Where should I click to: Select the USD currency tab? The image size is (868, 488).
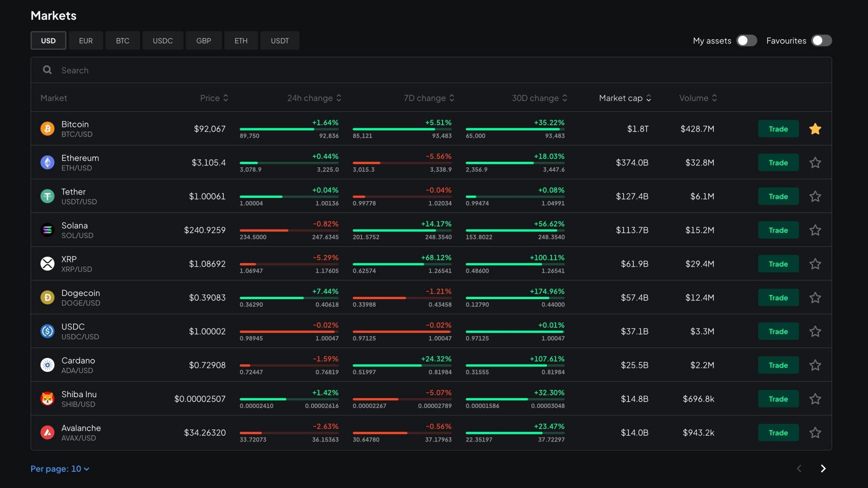click(x=48, y=41)
